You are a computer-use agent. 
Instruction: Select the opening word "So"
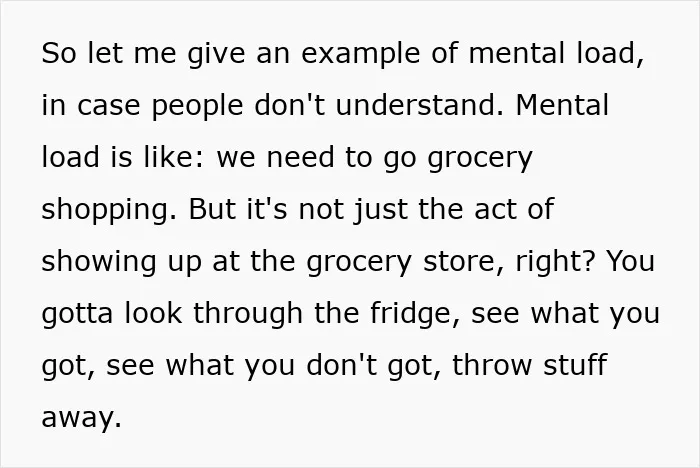click(59, 53)
